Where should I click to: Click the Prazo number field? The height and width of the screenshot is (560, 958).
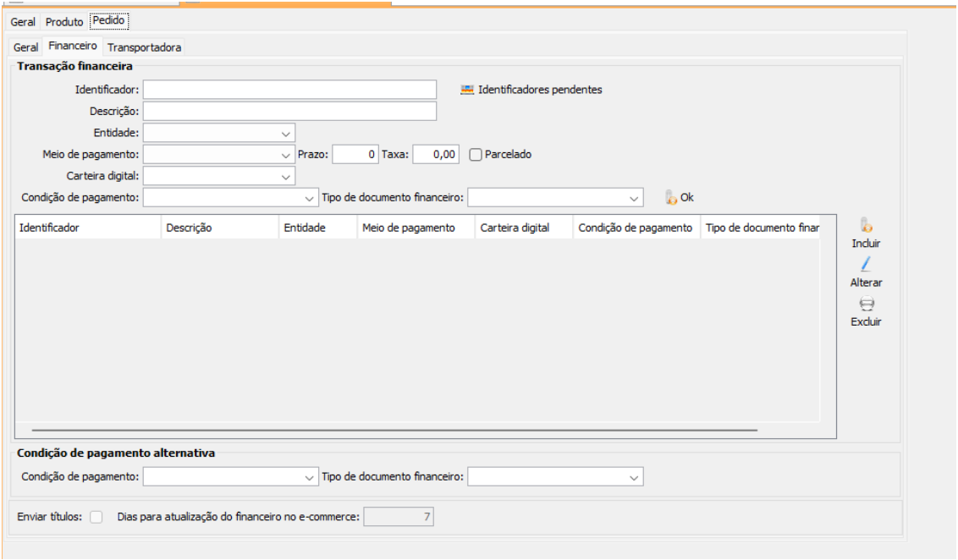coord(355,155)
